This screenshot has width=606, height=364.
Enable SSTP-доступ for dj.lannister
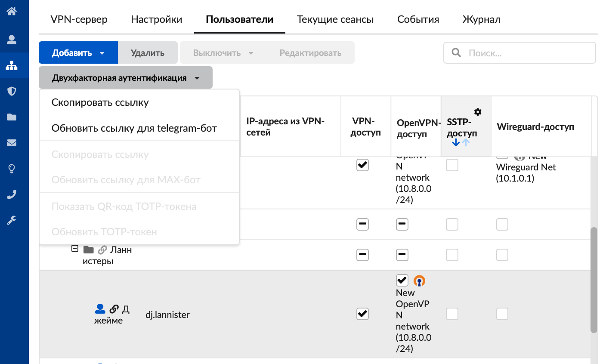point(452,314)
